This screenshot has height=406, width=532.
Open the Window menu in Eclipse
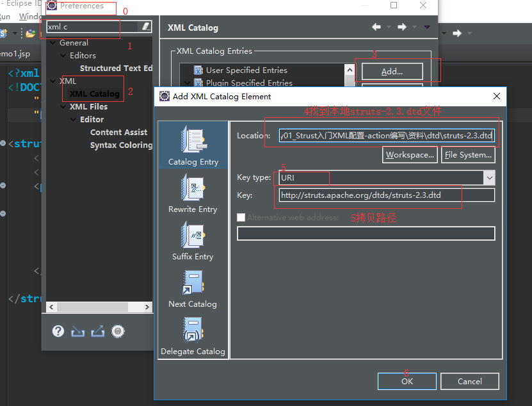[30, 16]
